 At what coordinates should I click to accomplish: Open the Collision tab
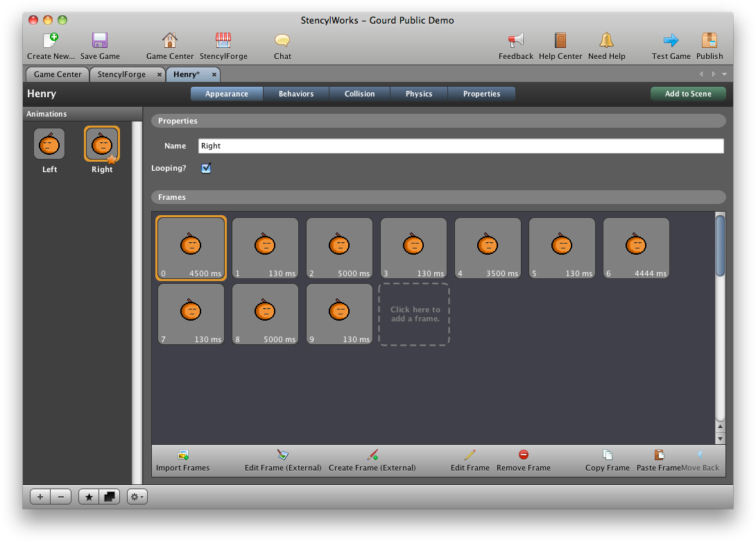coord(359,94)
